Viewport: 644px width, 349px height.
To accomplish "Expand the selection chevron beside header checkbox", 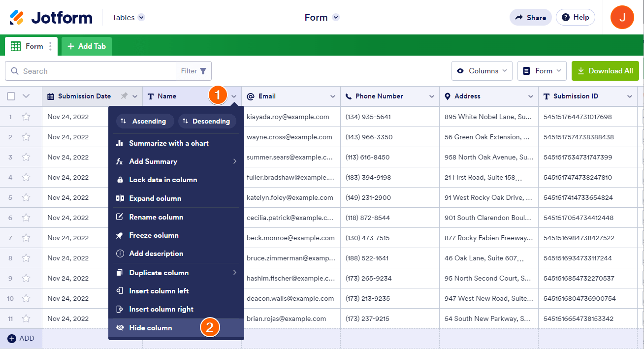I will (x=26, y=96).
